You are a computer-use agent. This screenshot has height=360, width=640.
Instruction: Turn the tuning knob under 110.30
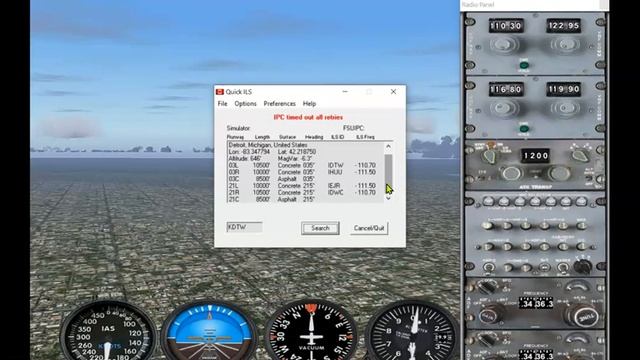click(504, 45)
